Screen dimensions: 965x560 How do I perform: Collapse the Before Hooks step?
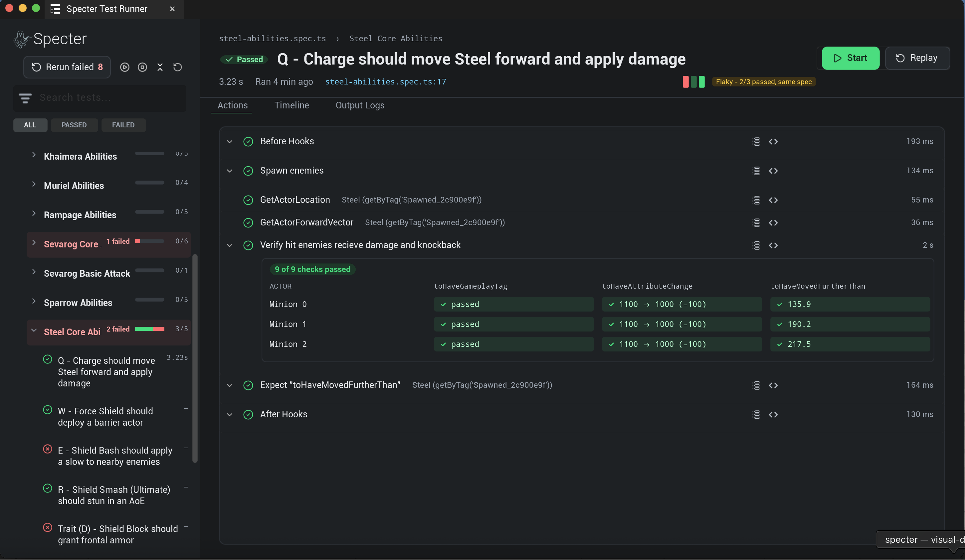(x=229, y=142)
